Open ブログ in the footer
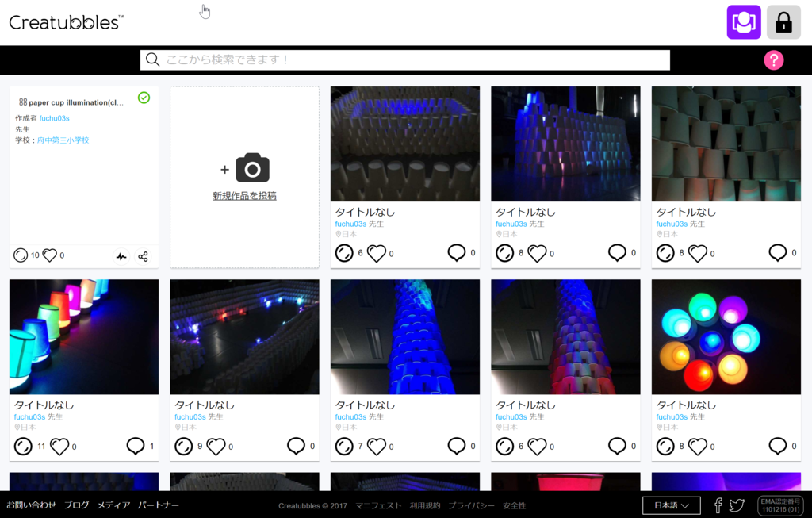The height and width of the screenshot is (518, 812). pyautogui.click(x=77, y=505)
